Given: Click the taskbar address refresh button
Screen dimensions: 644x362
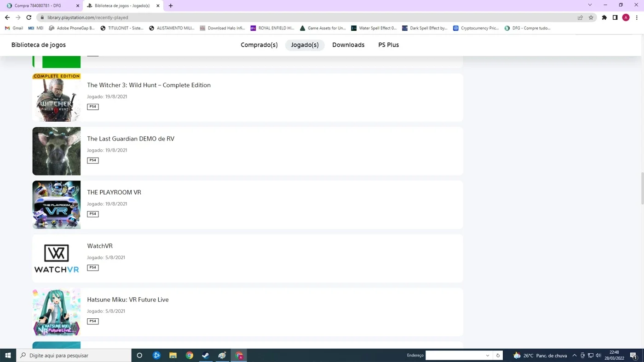Looking at the screenshot, I should point(498,356).
